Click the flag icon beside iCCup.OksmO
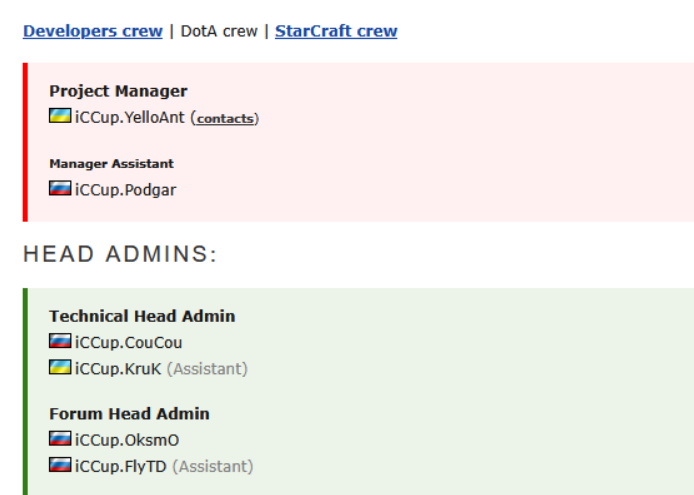694x495 pixels. tap(60, 439)
